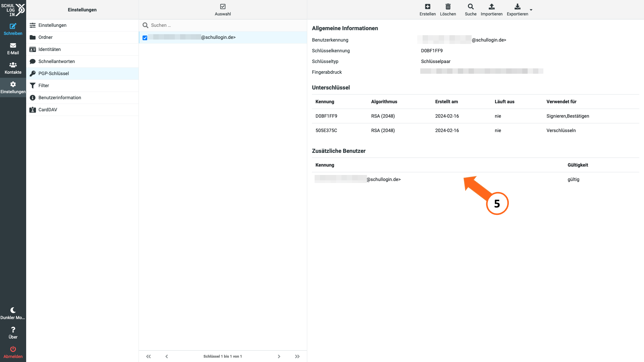Click 'Schlüssel 1 bis 1 von 1' pager text
The image size is (644, 362).
click(x=222, y=356)
